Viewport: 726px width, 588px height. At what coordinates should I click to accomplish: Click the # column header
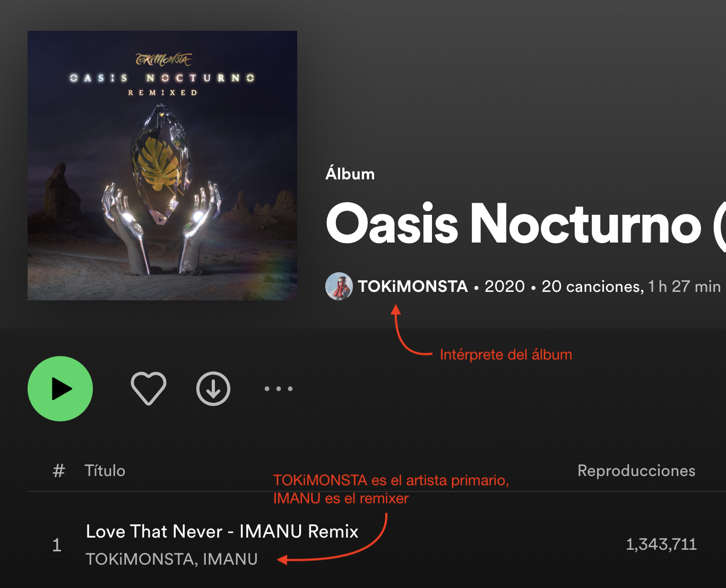[x=59, y=471]
